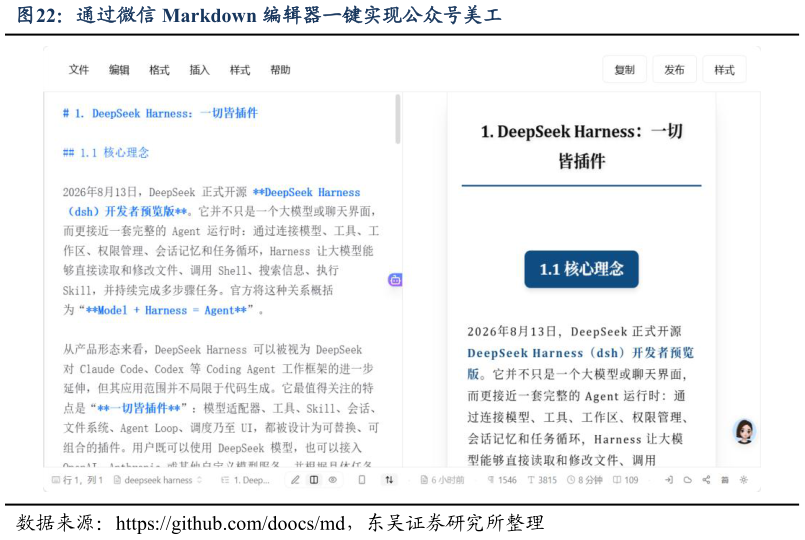Screen dimensions: 805x540
Task: Click the editor vertical scrollbar thumb
Action: tap(397, 119)
